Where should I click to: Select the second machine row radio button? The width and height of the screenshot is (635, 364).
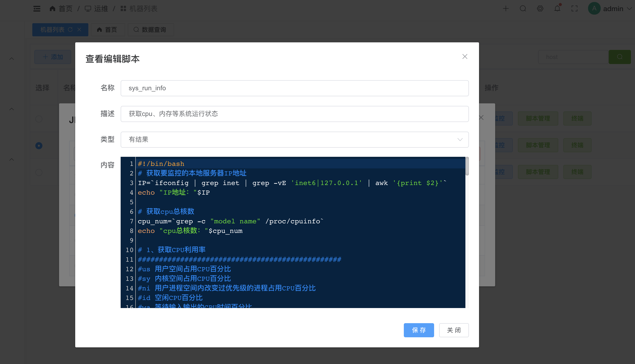39,146
